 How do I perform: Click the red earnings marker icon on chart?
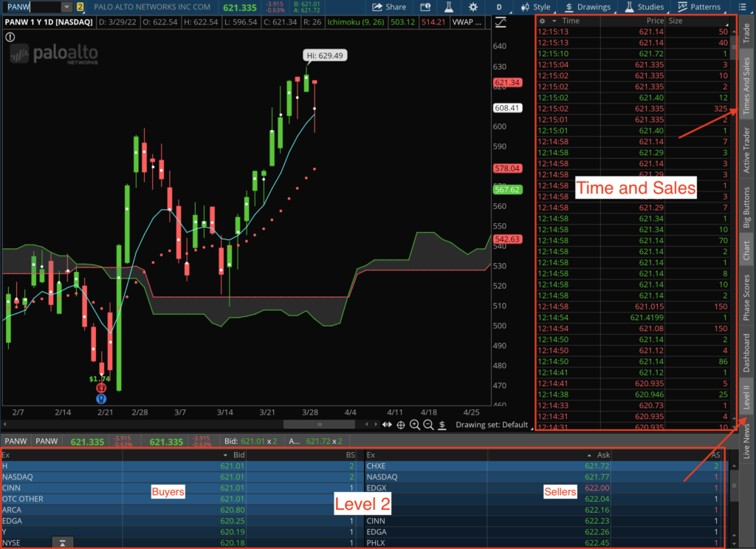pyautogui.click(x=100, y=388)
